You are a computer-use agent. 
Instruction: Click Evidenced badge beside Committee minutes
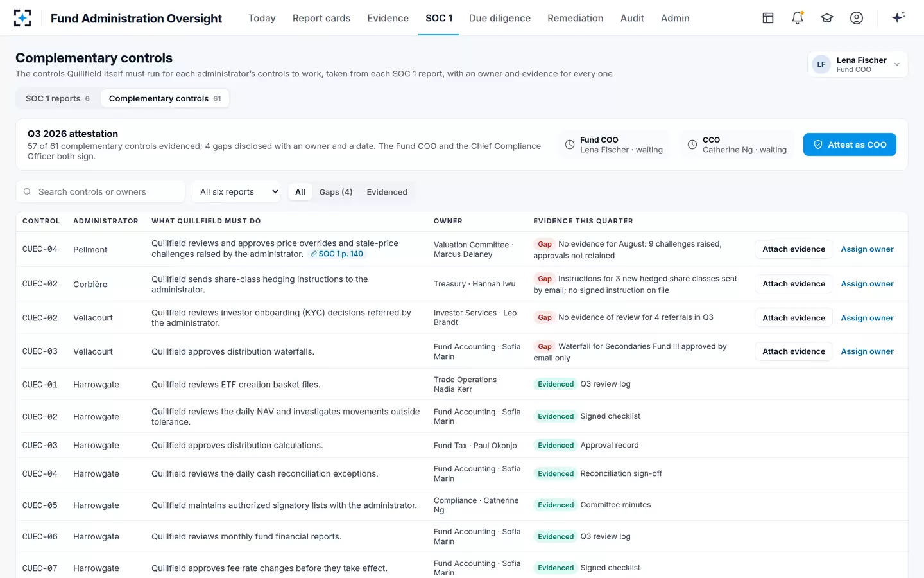coord(556,505)
